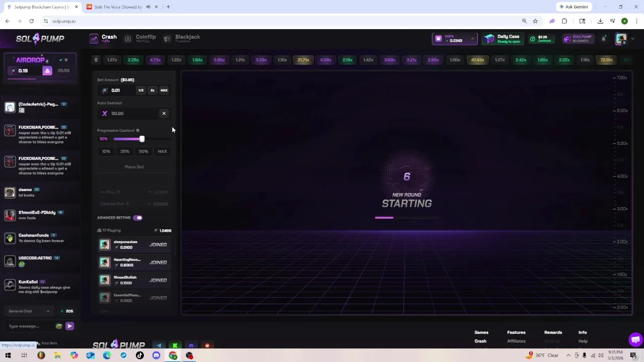644x362 pixels.
Task: Set progressive cashout to MAX
Action: tap(163, 151)
